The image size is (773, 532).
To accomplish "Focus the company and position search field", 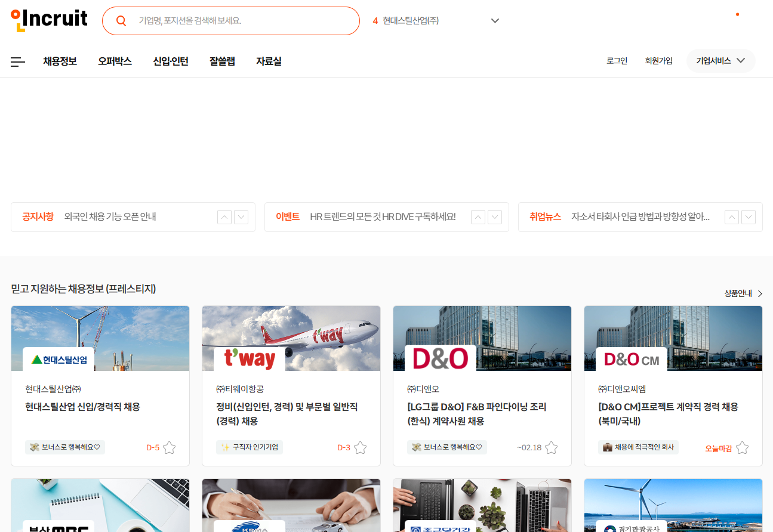I will point(231,21).
